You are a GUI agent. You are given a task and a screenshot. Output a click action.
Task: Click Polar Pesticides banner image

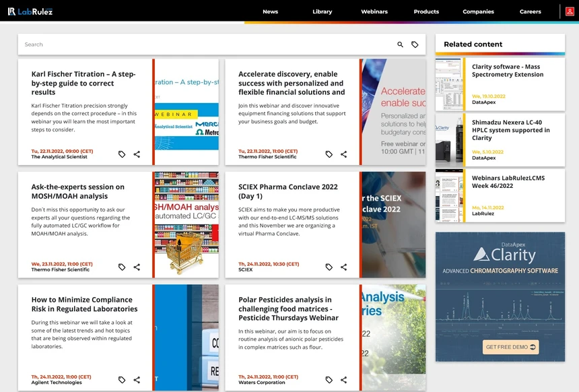pos(394,337)
